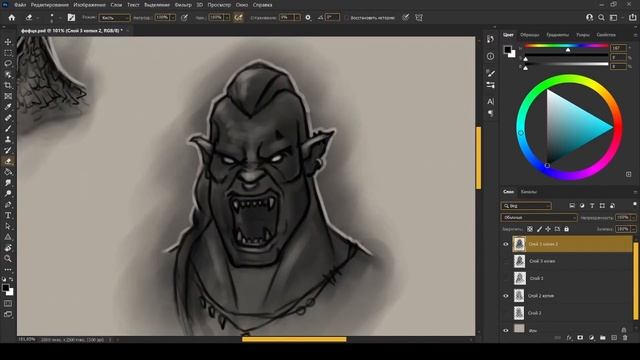Toggle layer filtering switch on

635,204
